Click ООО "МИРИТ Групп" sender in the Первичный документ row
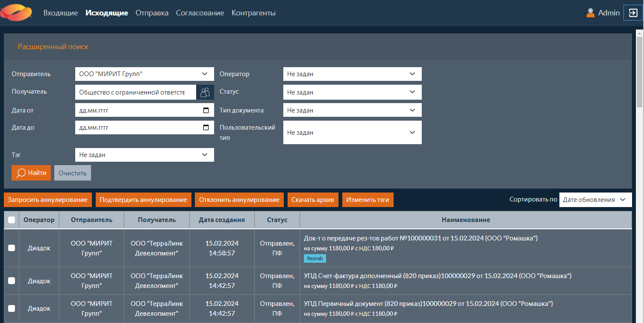 pos(92,308)
